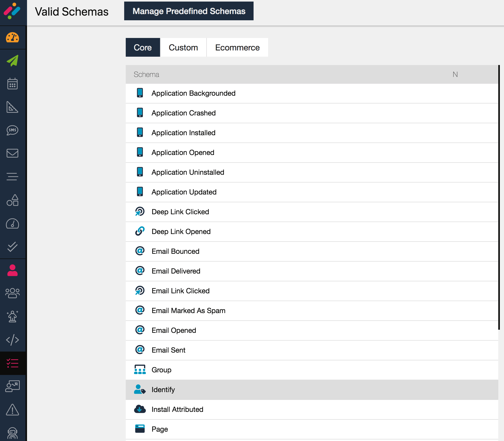Select the Email Marked As Spam schema

point(188,311)
